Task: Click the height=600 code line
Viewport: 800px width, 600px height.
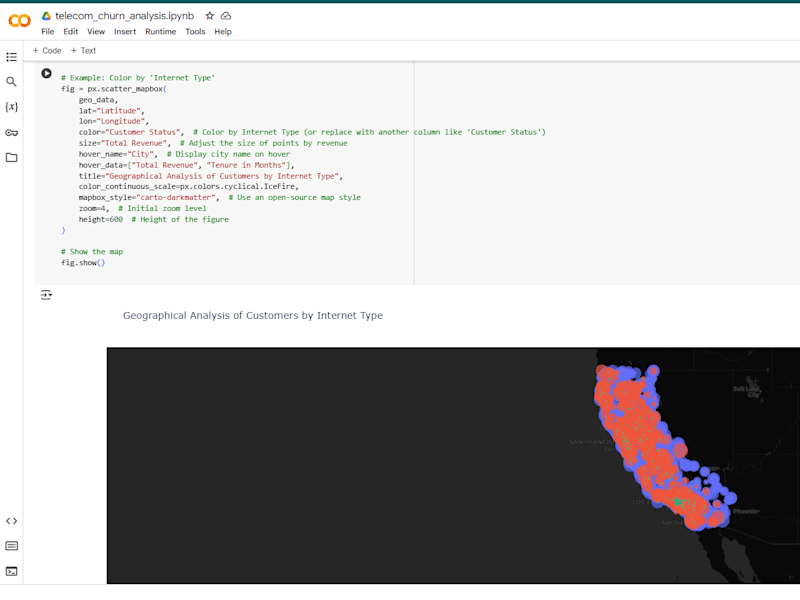Action: pos(154,219)
